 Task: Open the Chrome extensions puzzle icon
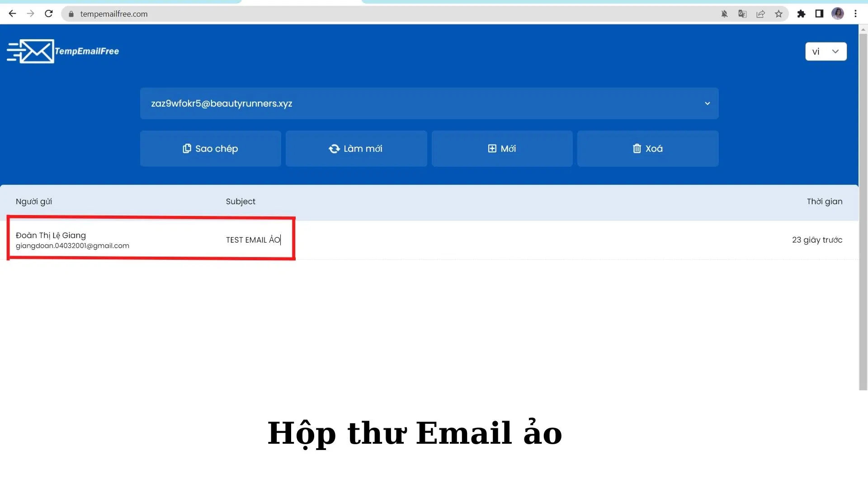point(801,14)
